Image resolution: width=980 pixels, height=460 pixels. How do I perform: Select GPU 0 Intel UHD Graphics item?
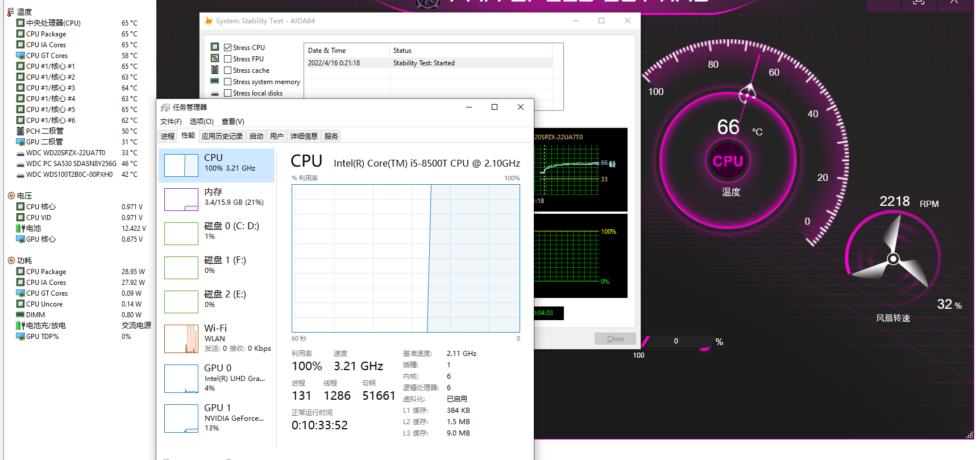click(x=217, y=379)
